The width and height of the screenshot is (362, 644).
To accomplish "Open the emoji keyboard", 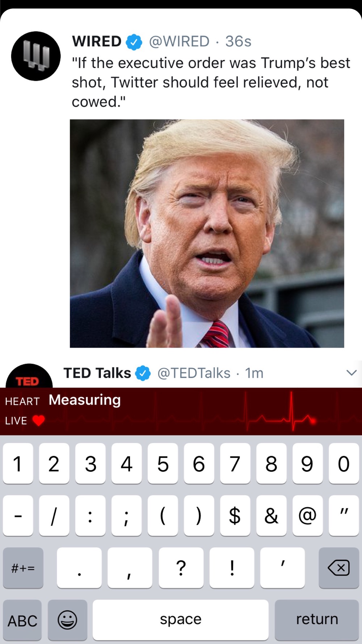I will [x=67, y=620].
